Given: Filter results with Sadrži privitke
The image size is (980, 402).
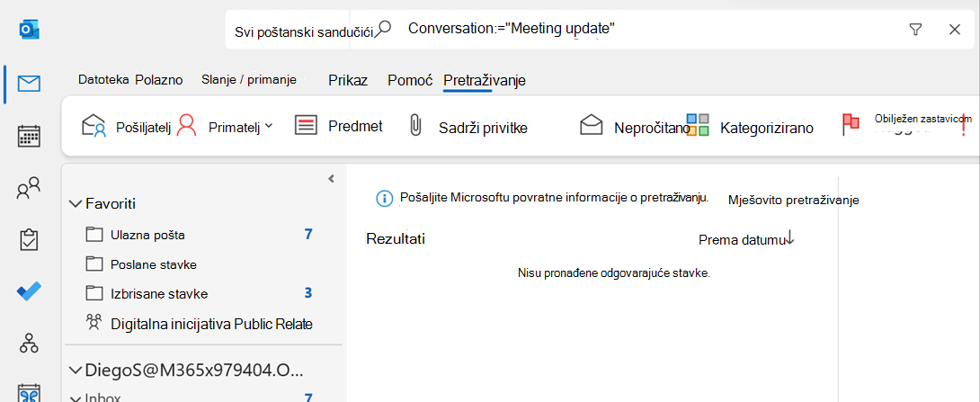Looking at the screenshot, I should point(468,128).
